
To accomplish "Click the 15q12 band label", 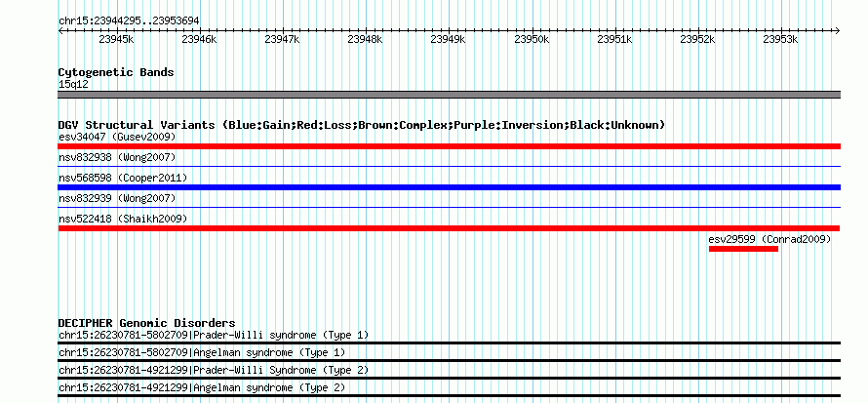I will (73, 85).
